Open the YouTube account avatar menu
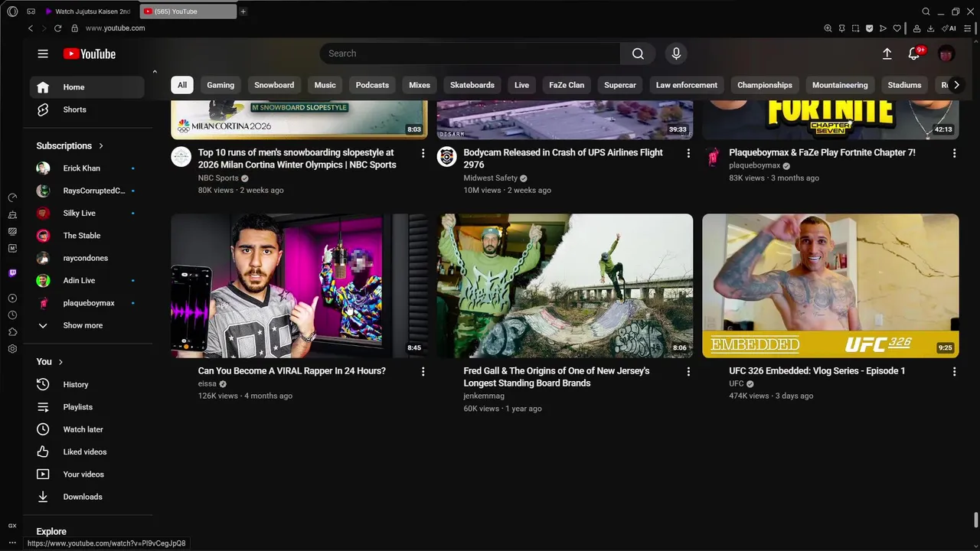The width and height of the screenshot is (980, 551). [x=946, y=54]
